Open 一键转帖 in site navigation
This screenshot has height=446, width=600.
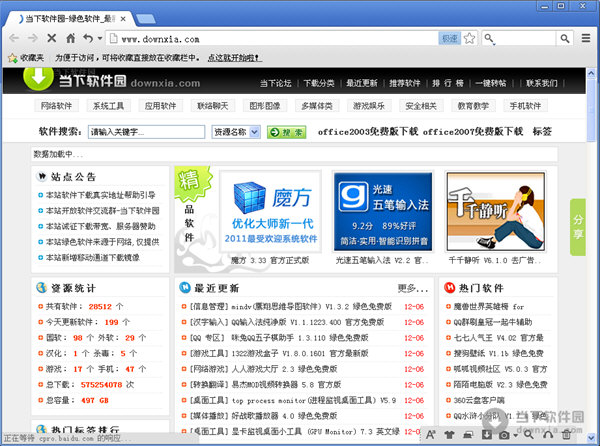coord(491,83)
